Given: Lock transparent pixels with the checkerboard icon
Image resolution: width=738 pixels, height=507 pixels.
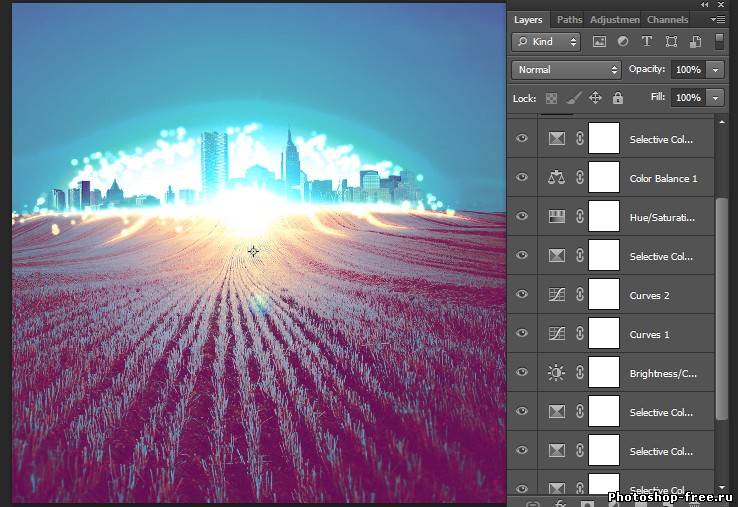Looking at the screenshot, I should click(x=551, y=98).
